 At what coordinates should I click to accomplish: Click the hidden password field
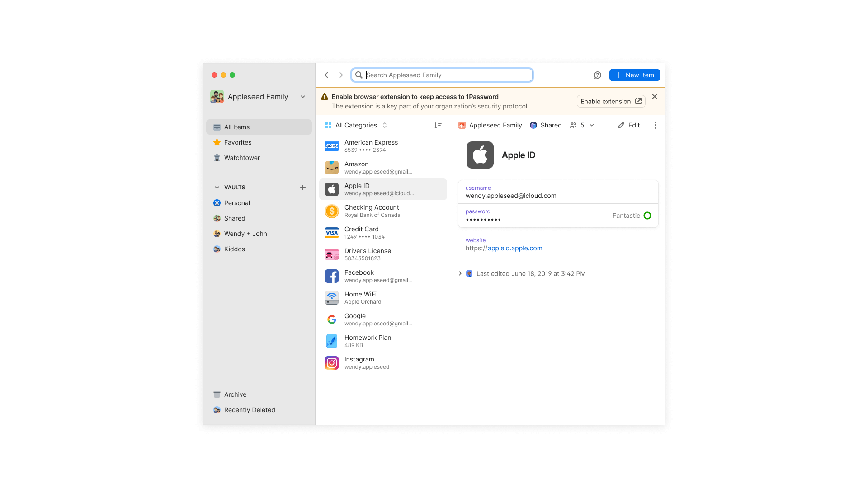558,216
